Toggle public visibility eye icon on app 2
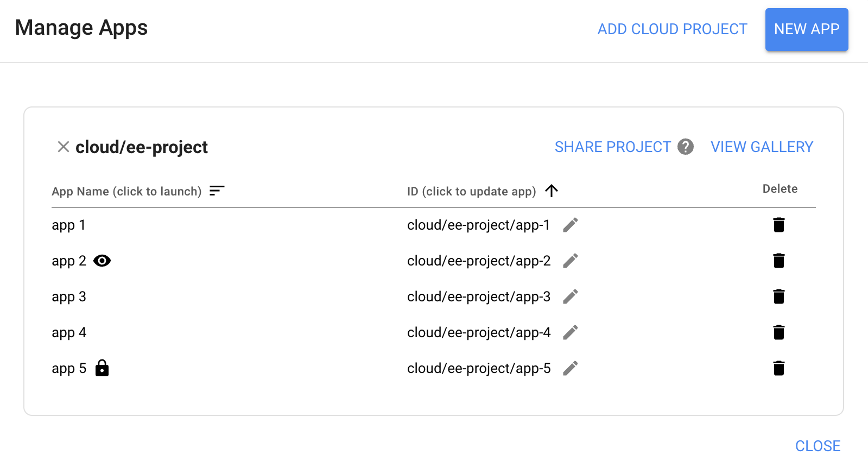The height and width of the screenshot is (474, 868). [103, 261]
